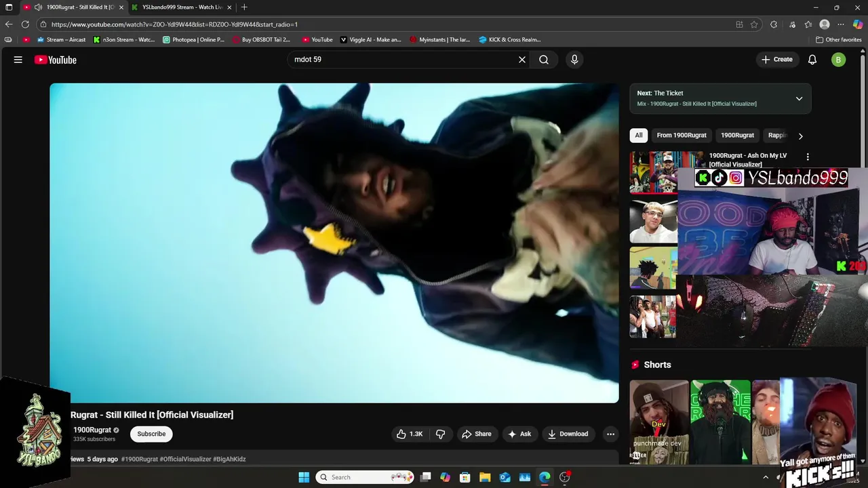Open the Edge tab actions menu

pyautogui.click(x=9, y=7)
